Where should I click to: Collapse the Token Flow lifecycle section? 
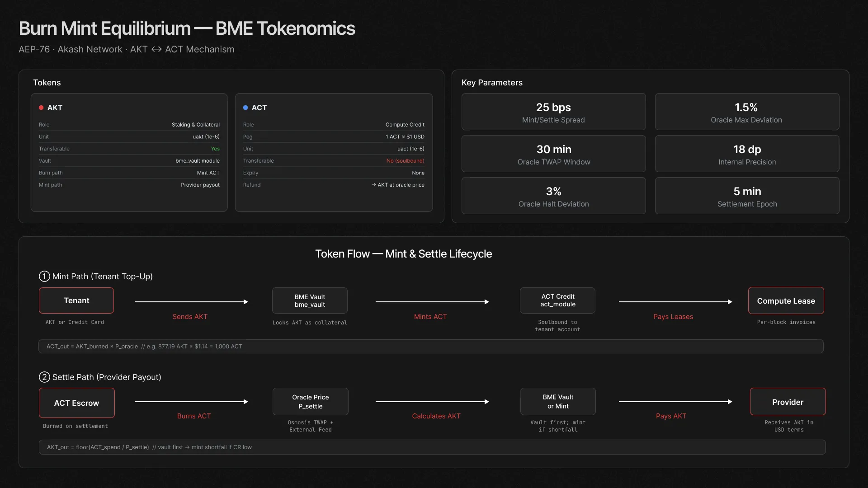click(404, 253)
